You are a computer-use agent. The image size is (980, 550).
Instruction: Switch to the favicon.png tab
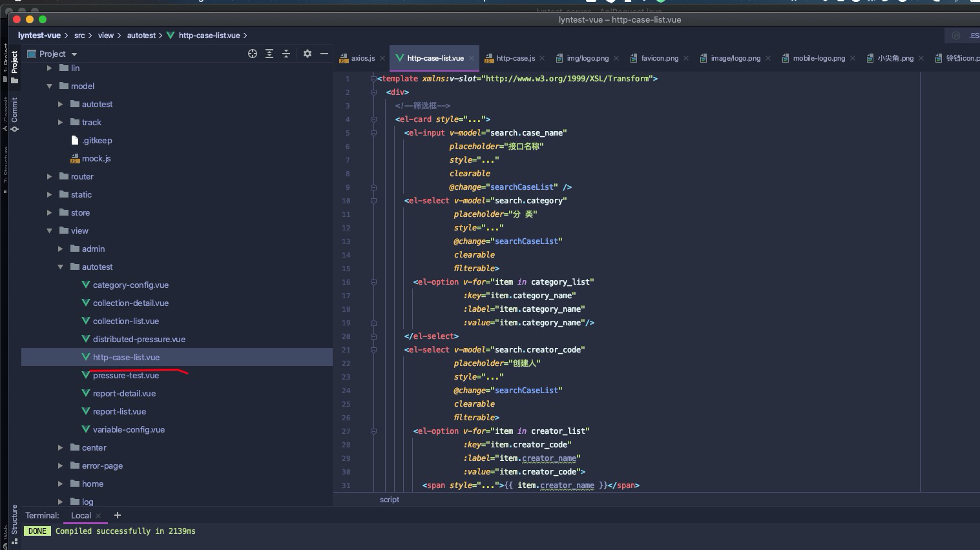coord(659,58)
